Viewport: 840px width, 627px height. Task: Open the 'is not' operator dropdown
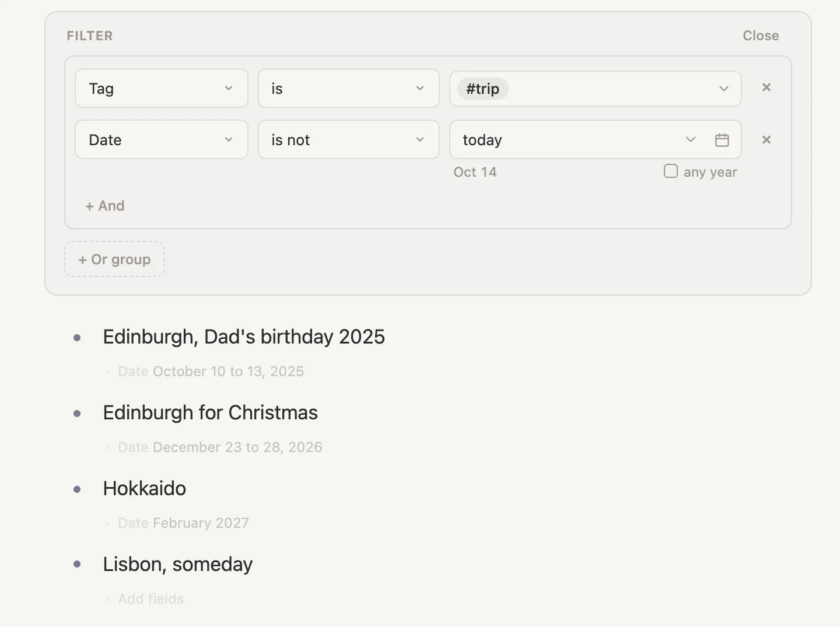(349, 139)
